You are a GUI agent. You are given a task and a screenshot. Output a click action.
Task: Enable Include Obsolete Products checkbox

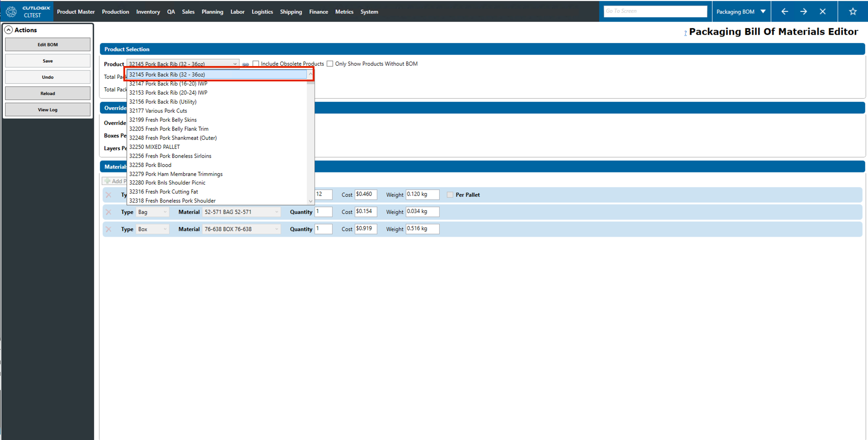pos(256,64)
